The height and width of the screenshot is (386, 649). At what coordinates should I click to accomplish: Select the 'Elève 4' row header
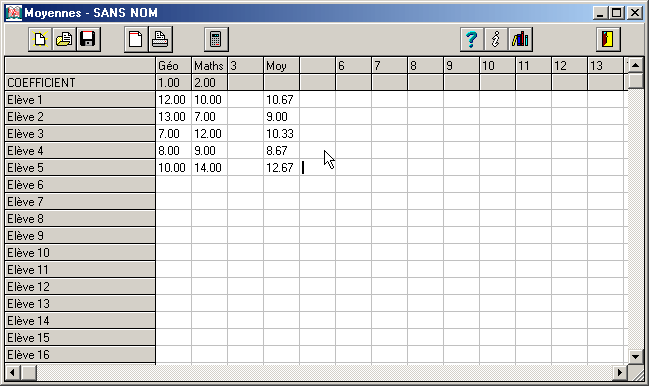80,151
